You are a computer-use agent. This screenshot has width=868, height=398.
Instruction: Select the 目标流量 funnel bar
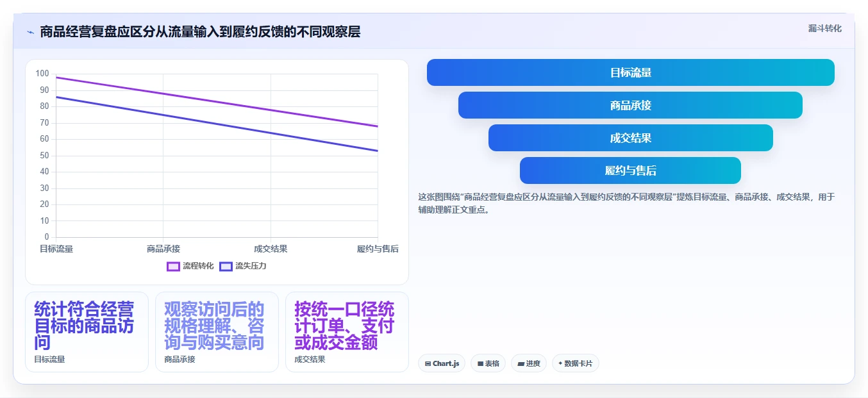(x=631, y=72)
